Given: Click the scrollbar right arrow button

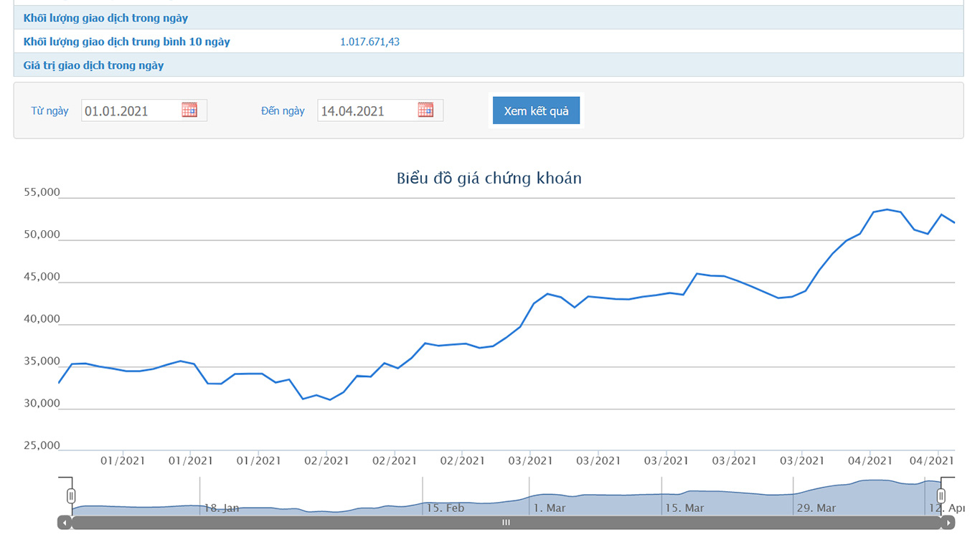Looking at the screenshot, I should pos(948,523).
